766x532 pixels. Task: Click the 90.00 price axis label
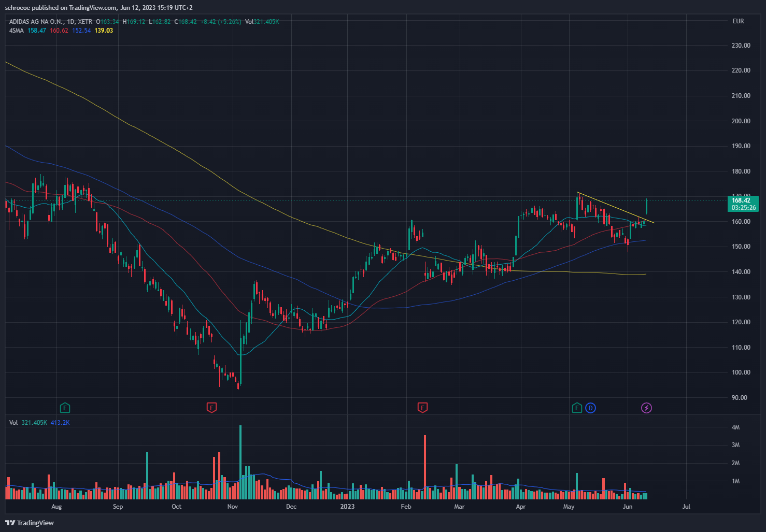(739, 398)
